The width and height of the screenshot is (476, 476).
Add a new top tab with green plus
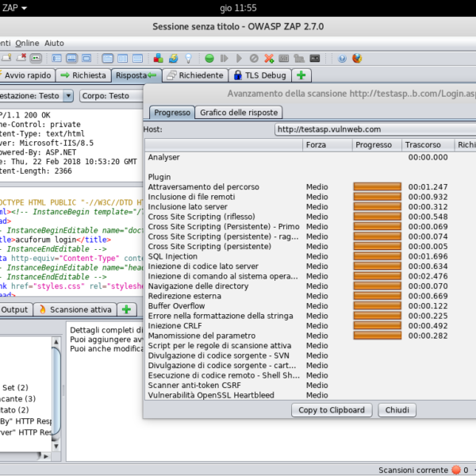(x=301, y=75)
